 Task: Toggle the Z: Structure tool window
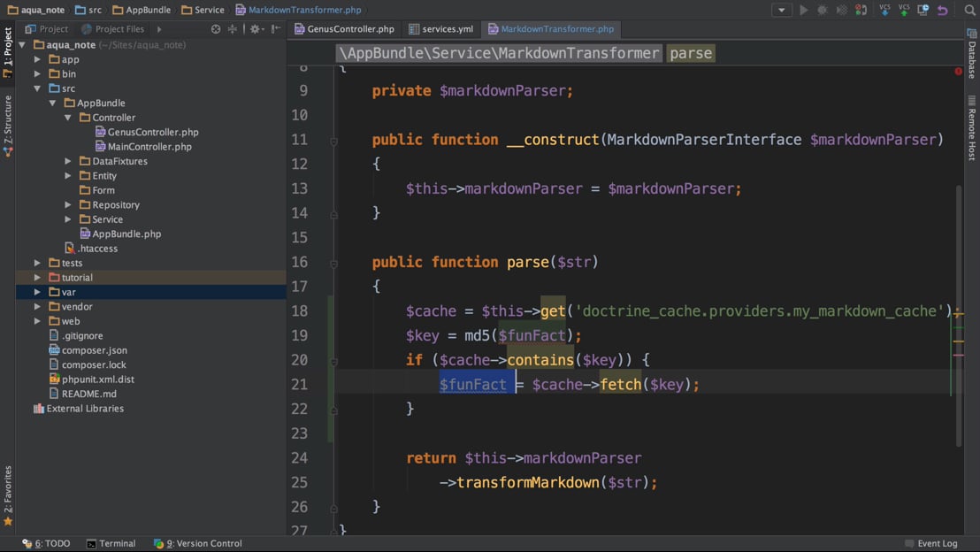pos(8,126)
